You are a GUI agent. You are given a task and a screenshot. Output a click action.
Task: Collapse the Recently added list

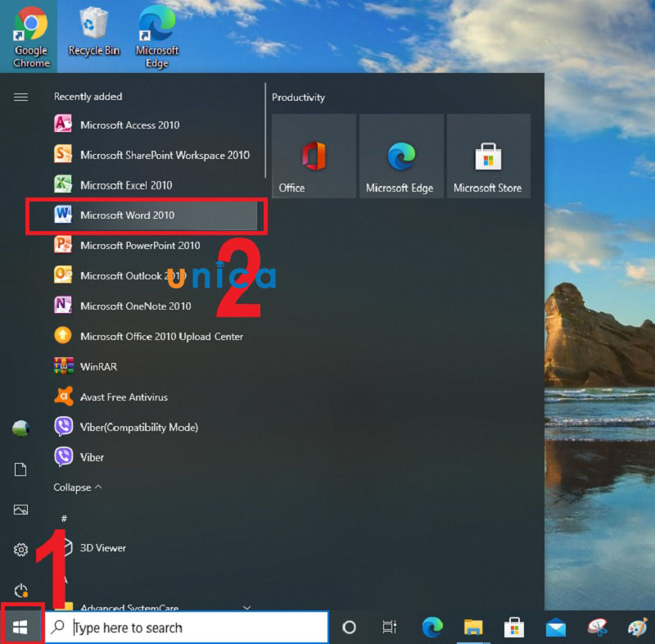point(78,488)
